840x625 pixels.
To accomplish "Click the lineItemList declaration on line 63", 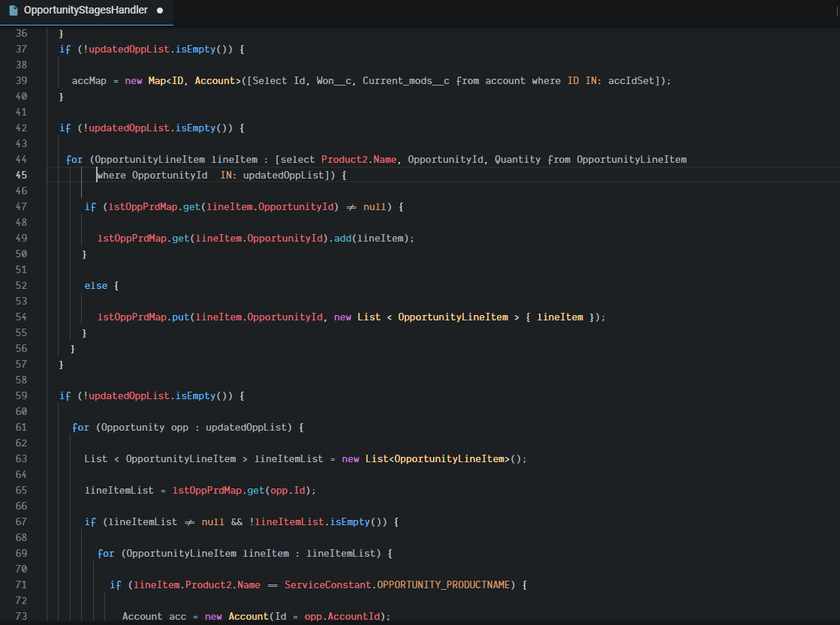I will tap(289, 458).
